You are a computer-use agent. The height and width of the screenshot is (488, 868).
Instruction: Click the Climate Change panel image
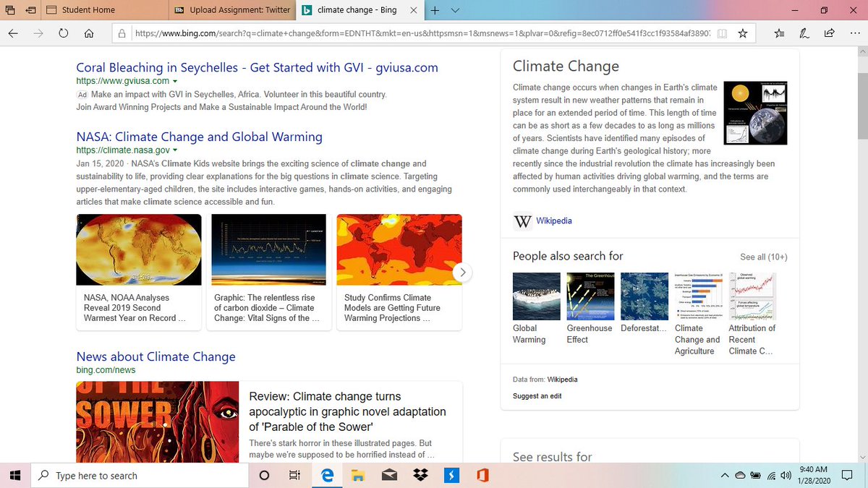tap(755, 113)
